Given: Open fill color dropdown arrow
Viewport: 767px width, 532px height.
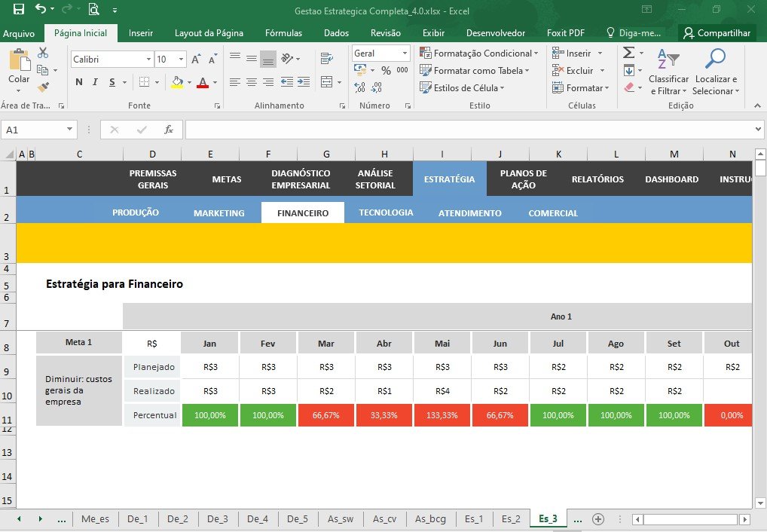Looking at the screenshot, I should [189, 82].
